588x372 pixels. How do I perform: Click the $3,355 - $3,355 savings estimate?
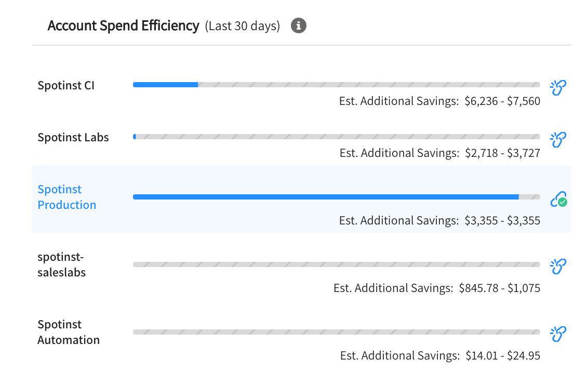502,220
